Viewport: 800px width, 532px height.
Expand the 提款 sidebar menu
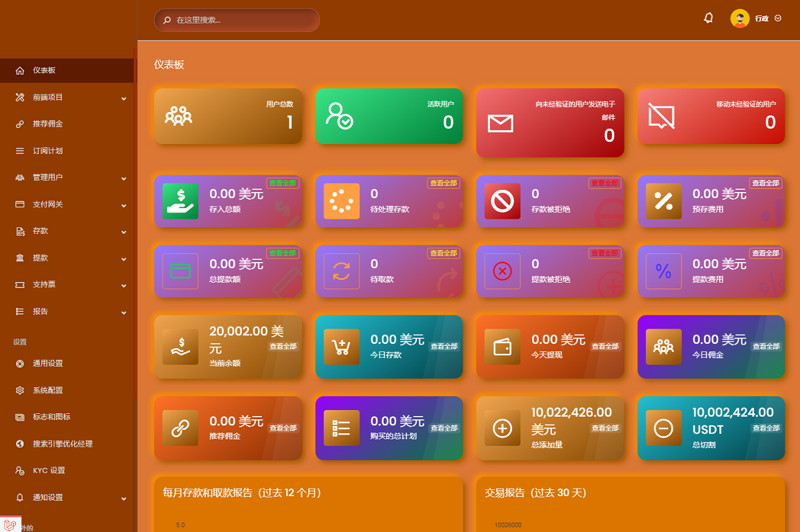click(x=67, y=257)
